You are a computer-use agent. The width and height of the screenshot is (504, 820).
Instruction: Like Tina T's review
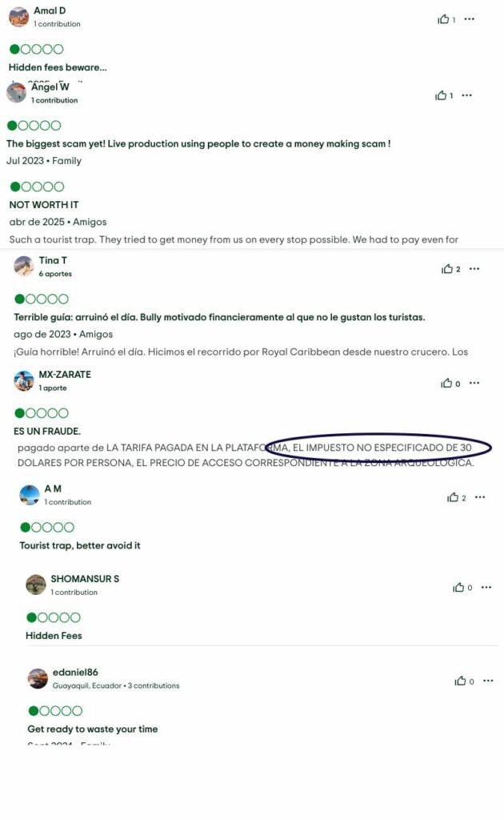(447, 269)
